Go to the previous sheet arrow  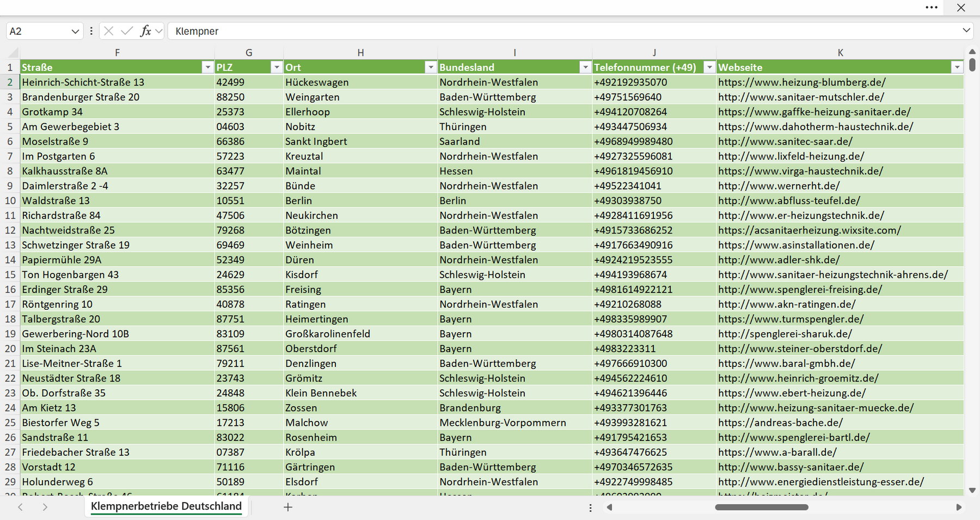(20, 507)
